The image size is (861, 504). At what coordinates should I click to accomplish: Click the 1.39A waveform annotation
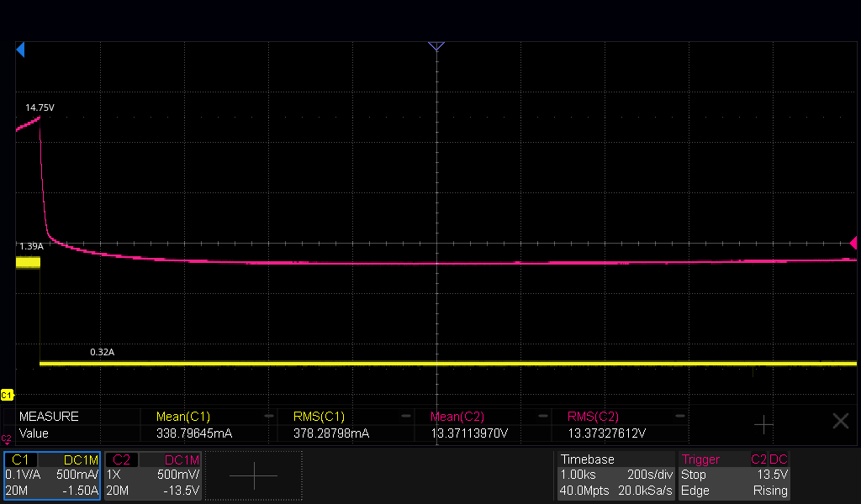(x=31, y=246)
